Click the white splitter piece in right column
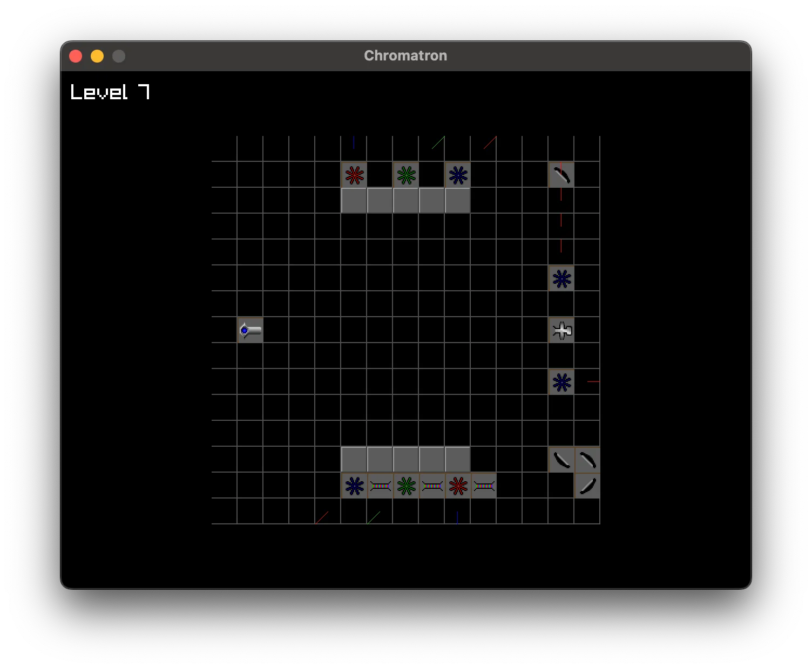The height and width of the screenshot is (669, 812). [561, 330]
